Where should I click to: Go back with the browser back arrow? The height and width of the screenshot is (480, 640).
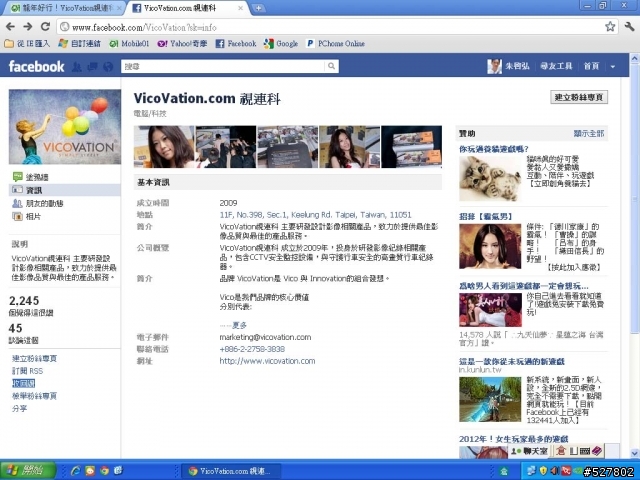coord(10,27)
